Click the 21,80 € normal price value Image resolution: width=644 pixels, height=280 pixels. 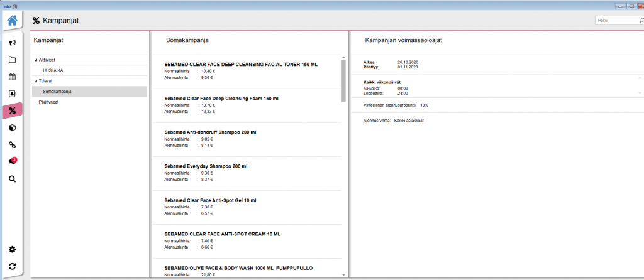point(208,274)
